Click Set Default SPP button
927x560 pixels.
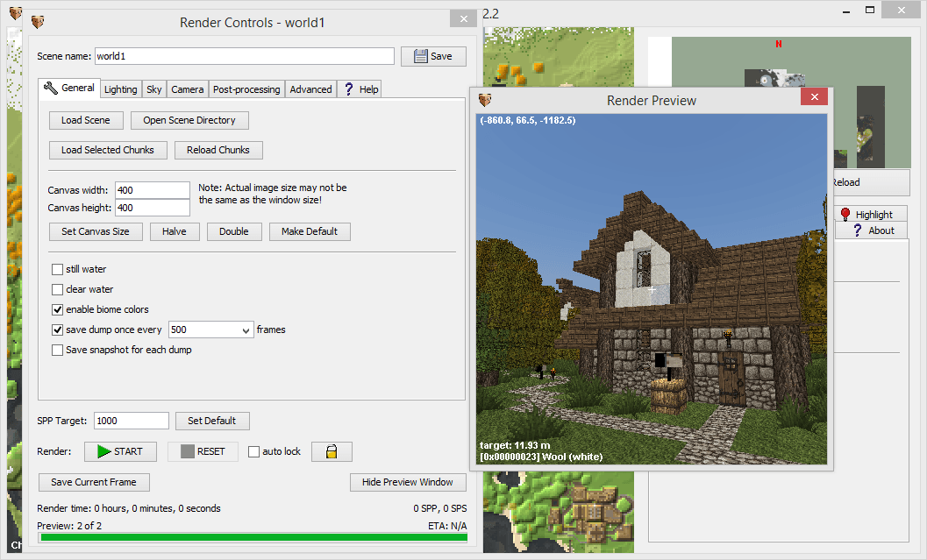(212, 421)
